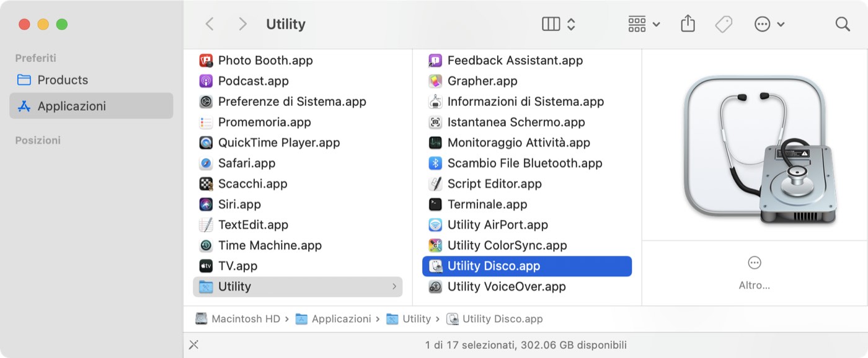Click Macintosh HD in the path bar
The image size is (868, 358).
click(238, 319)
